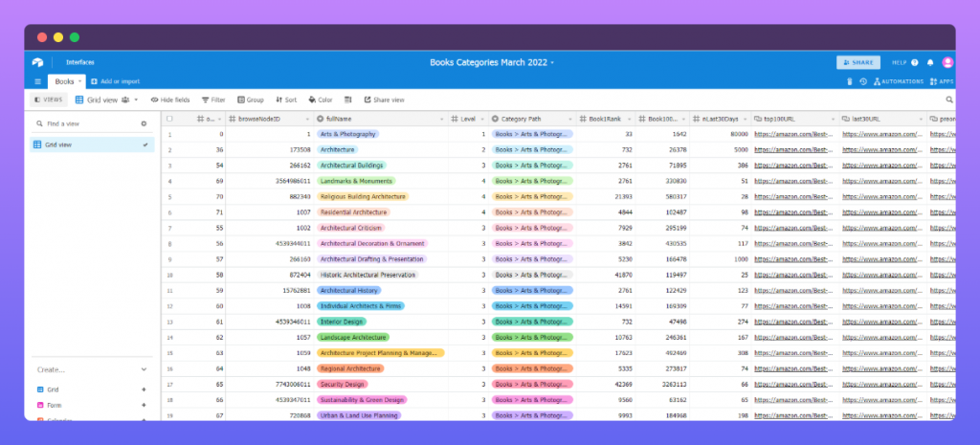Click the Grid view type icon under Create
The width and height of the screenshot is (980, 445).
[x=40, y=389]
